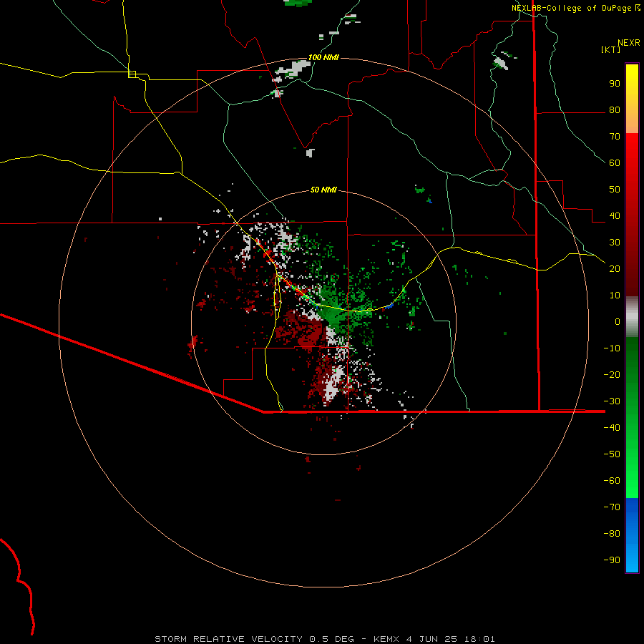This screenshot has height=644, width=644.
Task: Click the -70 value on the velocity scale
Action: 612,507
